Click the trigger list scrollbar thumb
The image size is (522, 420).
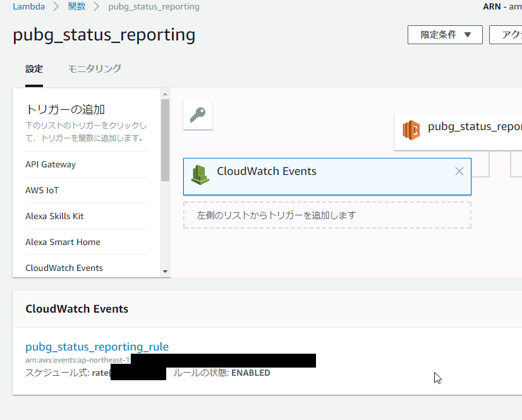click(x=165, y=140)
